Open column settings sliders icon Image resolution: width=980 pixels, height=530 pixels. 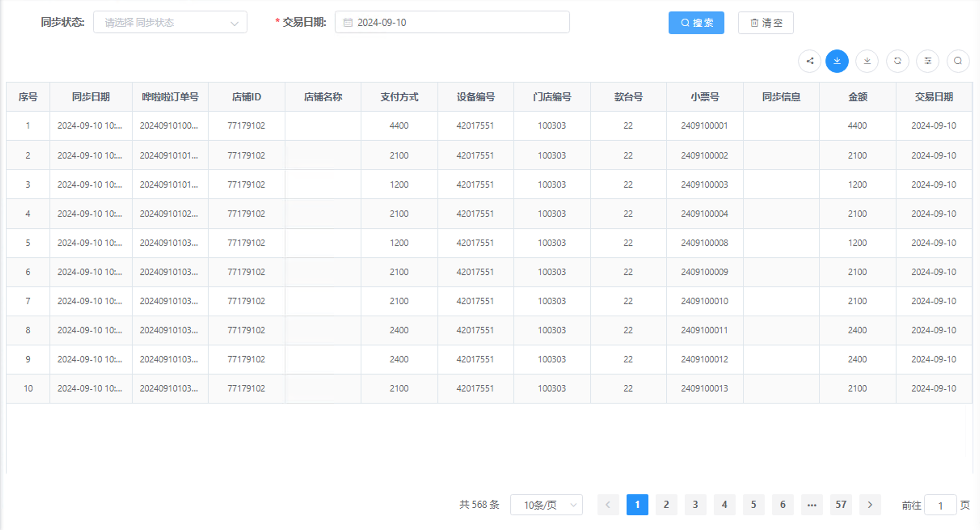[x=927, y=61]
